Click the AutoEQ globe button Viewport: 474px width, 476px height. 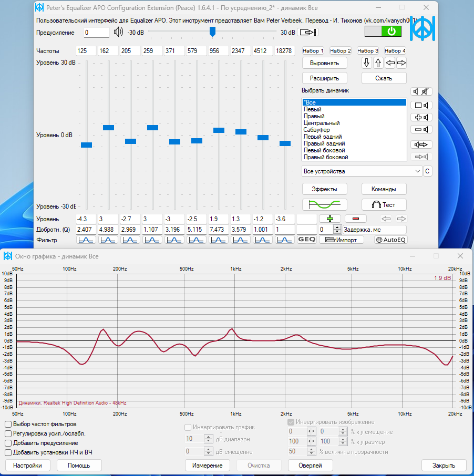coord(390,240)
